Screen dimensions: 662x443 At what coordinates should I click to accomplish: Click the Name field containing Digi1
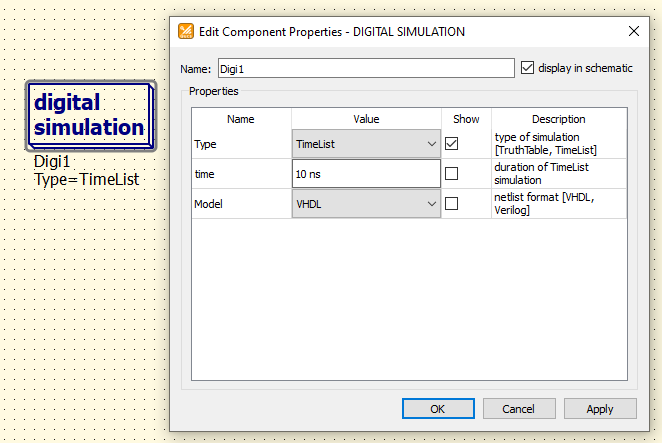366,68
